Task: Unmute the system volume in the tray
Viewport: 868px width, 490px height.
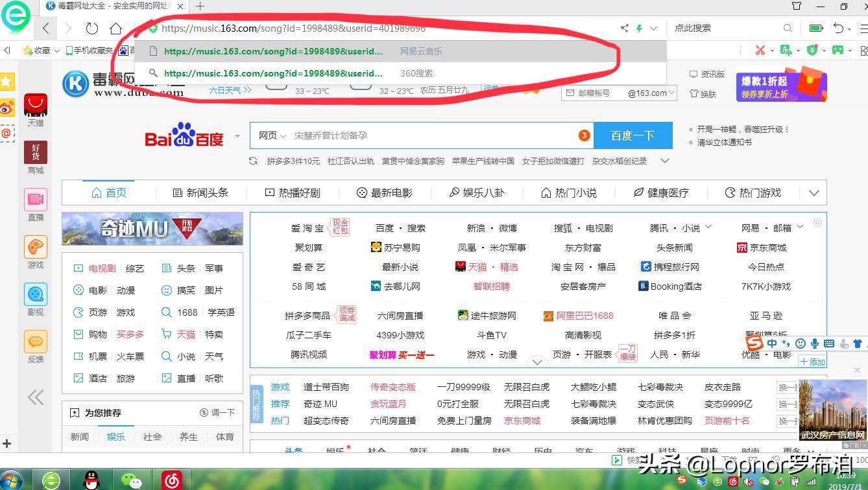Action: point(748,483)
